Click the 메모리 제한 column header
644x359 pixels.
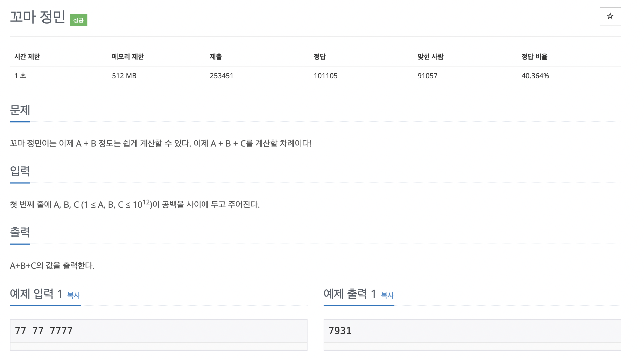(128, 57)
